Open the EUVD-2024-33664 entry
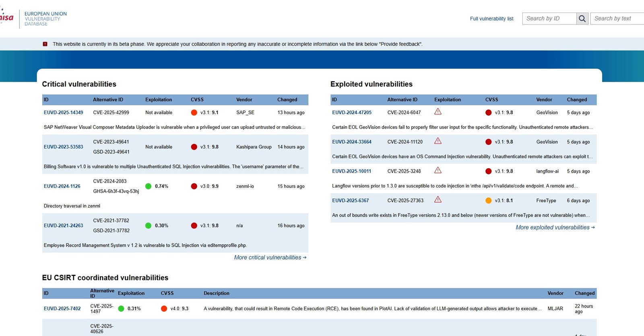644x336 pixels. click(352, 142)
